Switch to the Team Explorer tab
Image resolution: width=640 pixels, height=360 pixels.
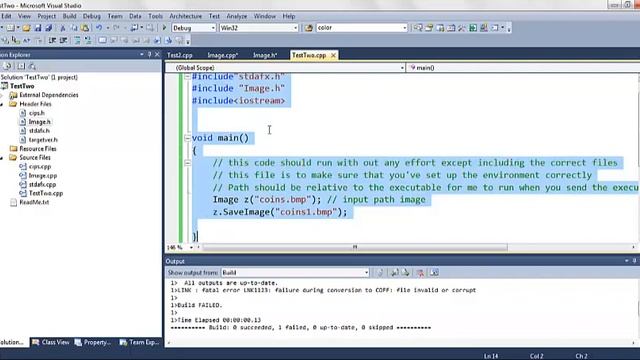139,342
